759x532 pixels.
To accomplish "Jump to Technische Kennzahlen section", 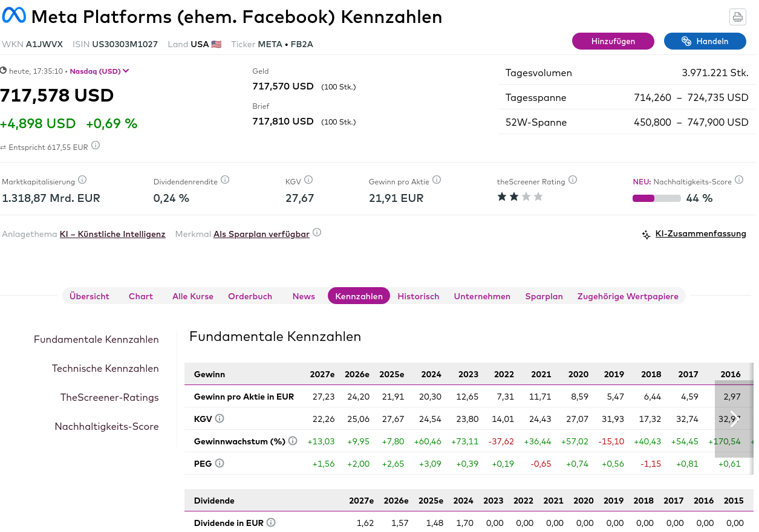I will pyautogui.click(x=105, y=369).
